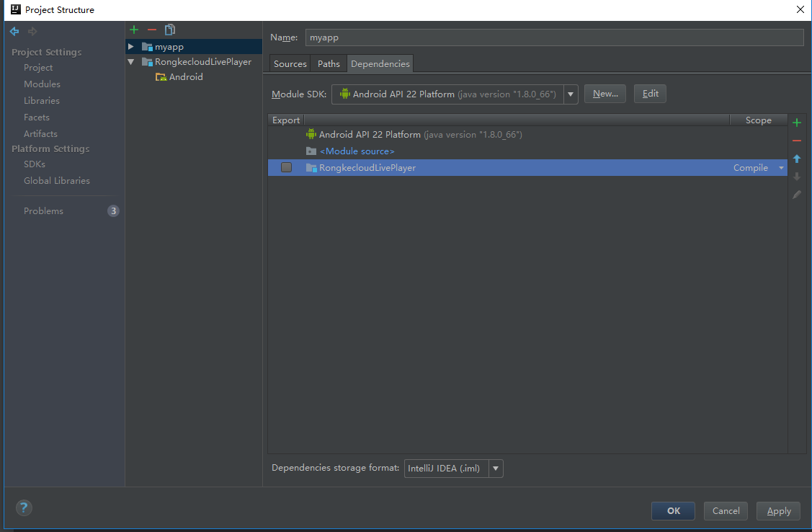Select the RongkecloudLivePlayer dependency row
The width and height of the screenshot is (812, 532).
pos(527,168)
